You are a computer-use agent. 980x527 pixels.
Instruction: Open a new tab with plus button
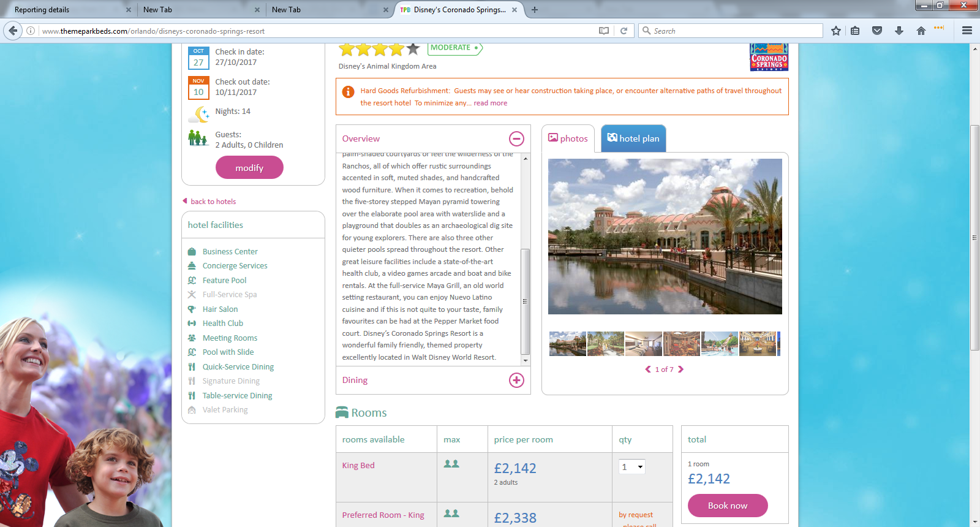pos(535,10)
